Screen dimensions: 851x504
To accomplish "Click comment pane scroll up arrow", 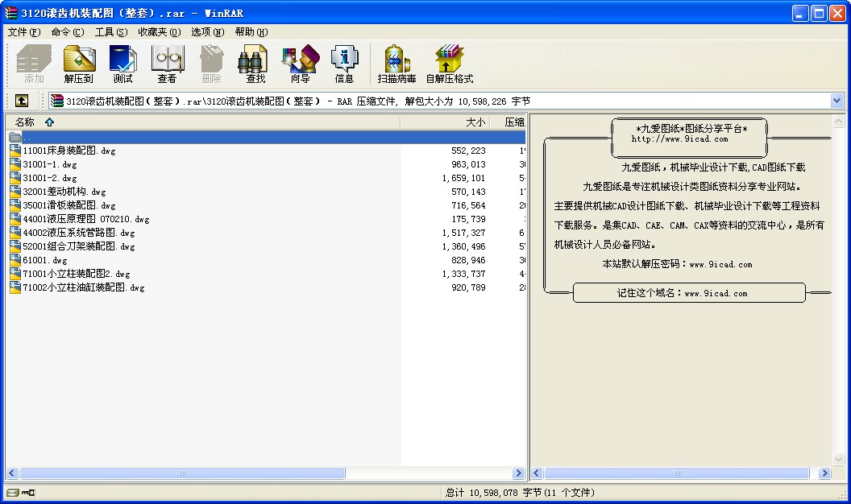I will 839,122.
